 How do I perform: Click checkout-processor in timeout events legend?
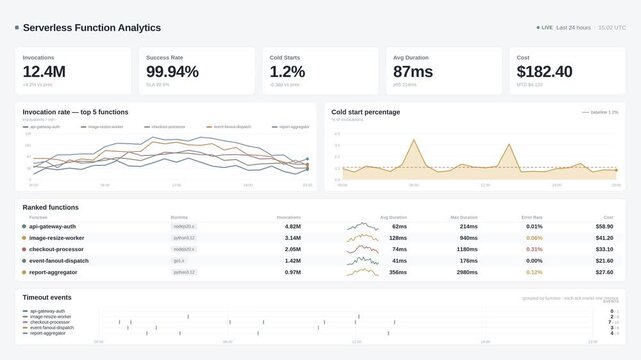click(47, 322)
